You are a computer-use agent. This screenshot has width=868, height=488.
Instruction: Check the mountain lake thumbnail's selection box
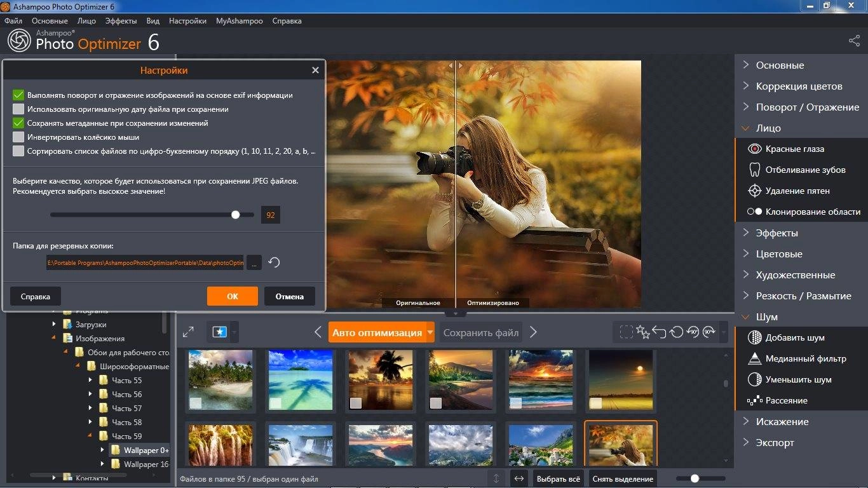(x=436, y=403)
